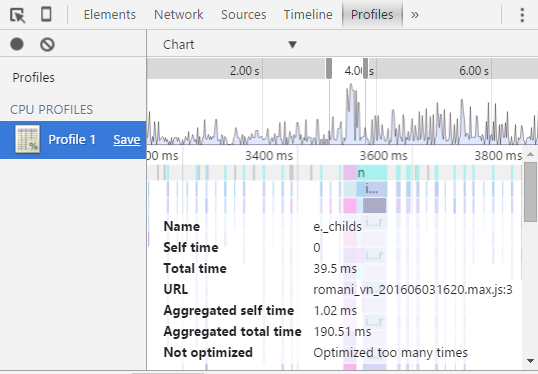538x374 pixels.
Task: Click the 39.5 ms total time value
Action: [335, 269]
